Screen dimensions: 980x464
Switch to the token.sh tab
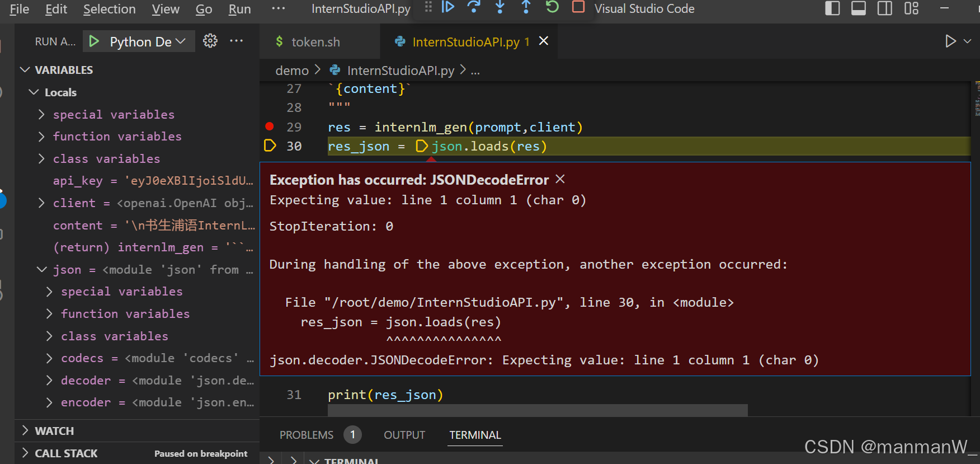(x=315, y=42)
